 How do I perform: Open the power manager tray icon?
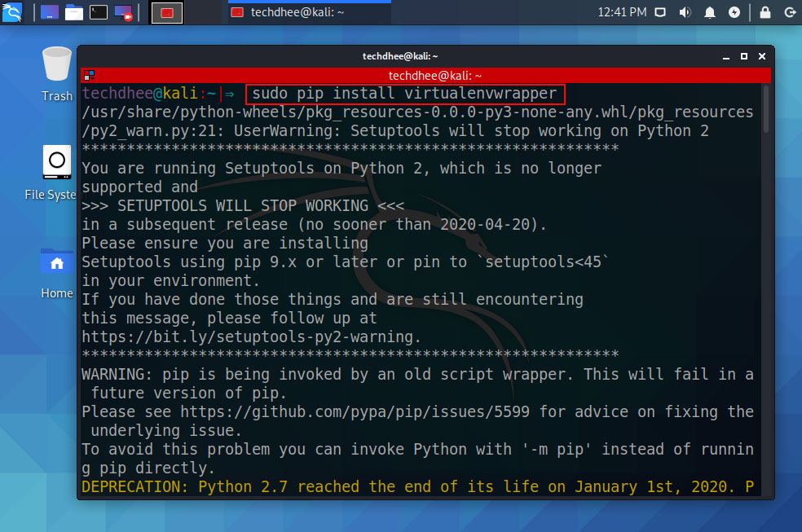tap(734, 12)
